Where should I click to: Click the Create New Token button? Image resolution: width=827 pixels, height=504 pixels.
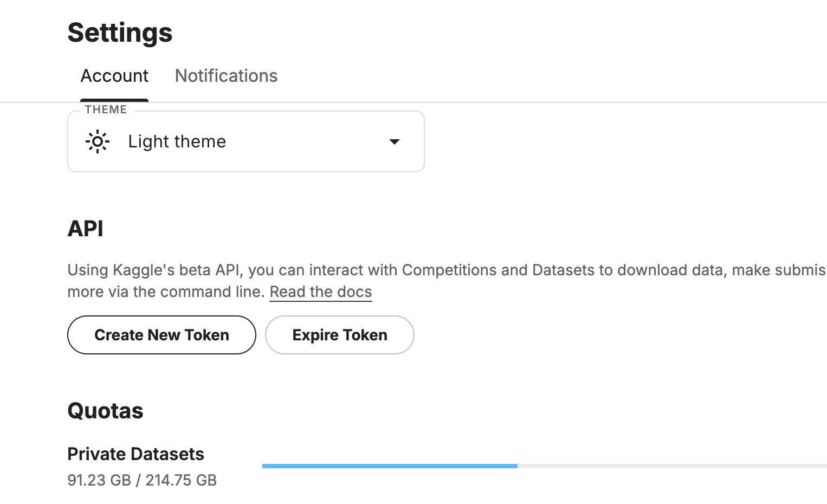point(161,335)
